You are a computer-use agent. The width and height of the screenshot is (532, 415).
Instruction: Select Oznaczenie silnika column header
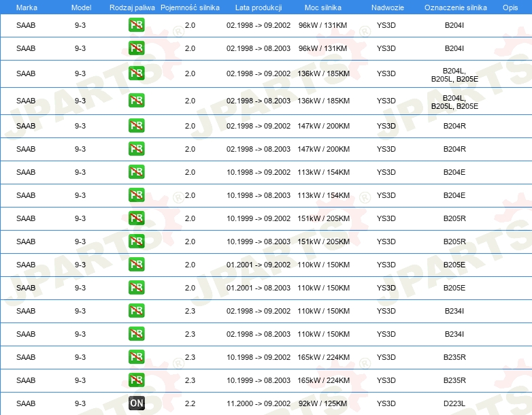[456, 7]
